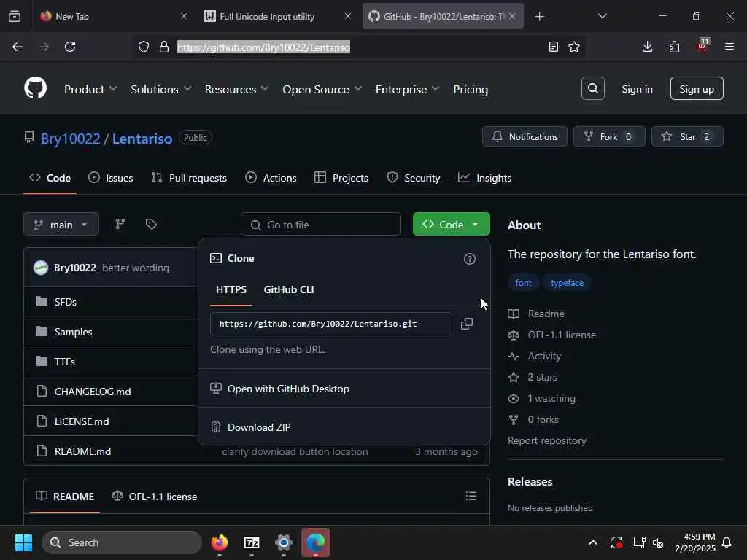Open the main branch selector dropdown
747x560 pixels.
(x=61, y=225)
